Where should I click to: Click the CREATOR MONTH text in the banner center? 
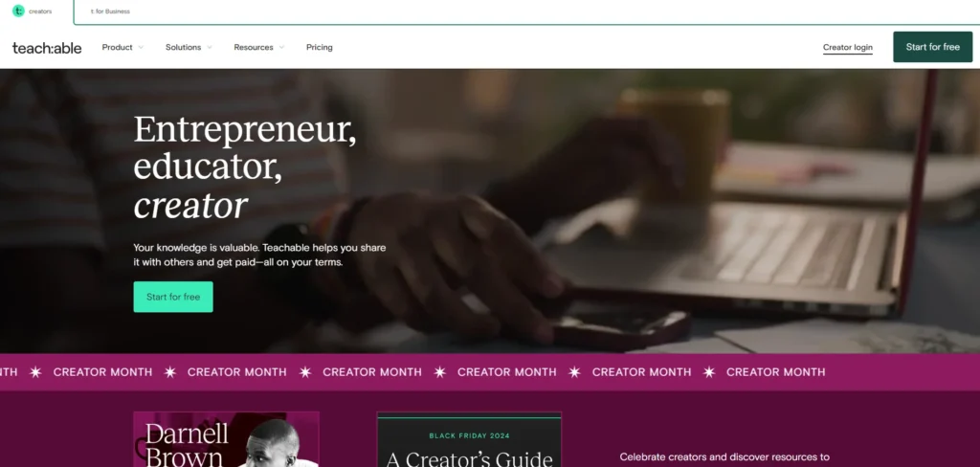[x=507, y=372]
